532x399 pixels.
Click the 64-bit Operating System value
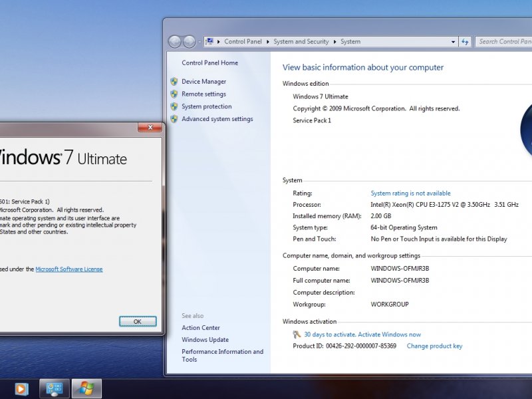pos(404,227)
